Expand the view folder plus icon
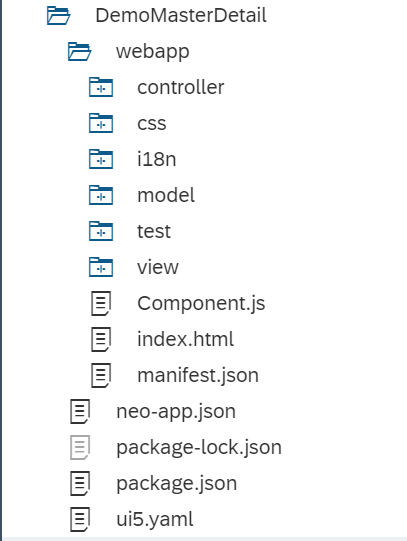 click(x=101, y=267)
